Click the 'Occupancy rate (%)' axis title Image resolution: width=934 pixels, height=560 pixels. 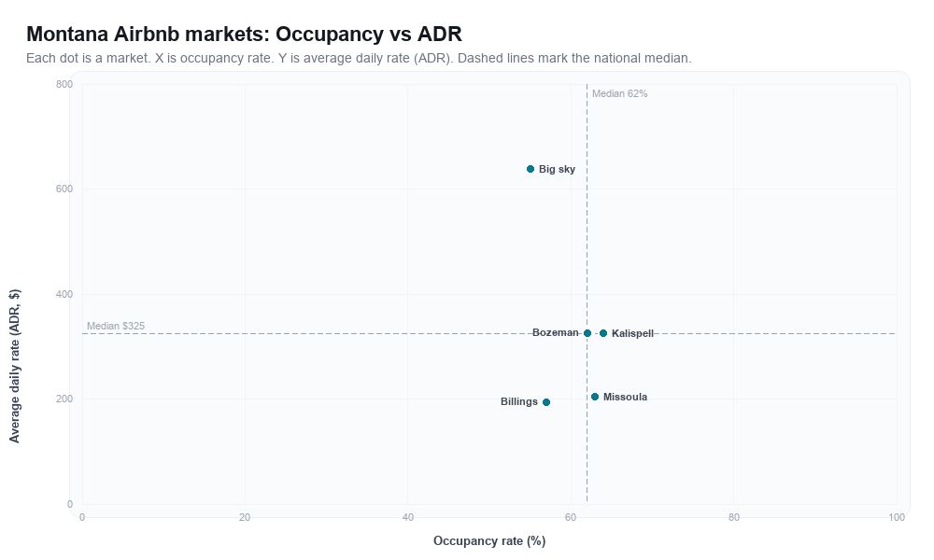(489, 541)
